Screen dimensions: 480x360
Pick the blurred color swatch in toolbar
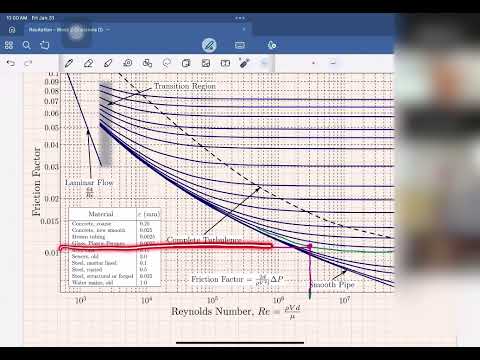(x=264, y=63)
